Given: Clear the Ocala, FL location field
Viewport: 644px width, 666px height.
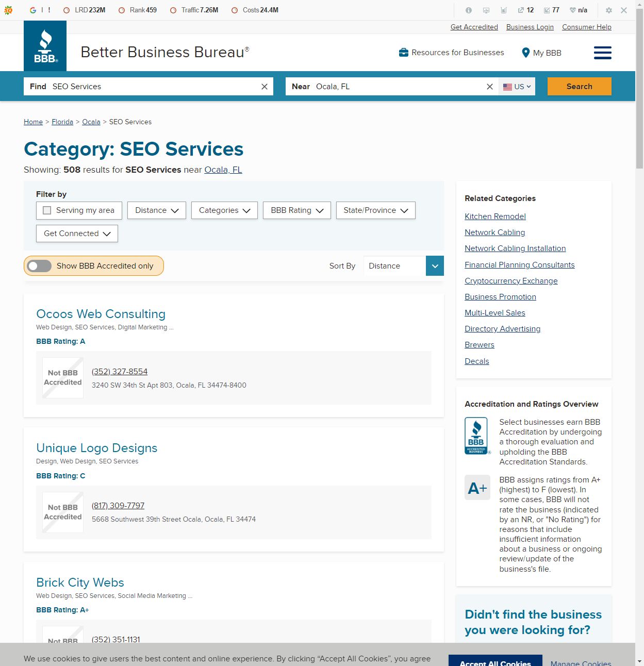Looking at the screenshot, I should (x=490, y=87).
